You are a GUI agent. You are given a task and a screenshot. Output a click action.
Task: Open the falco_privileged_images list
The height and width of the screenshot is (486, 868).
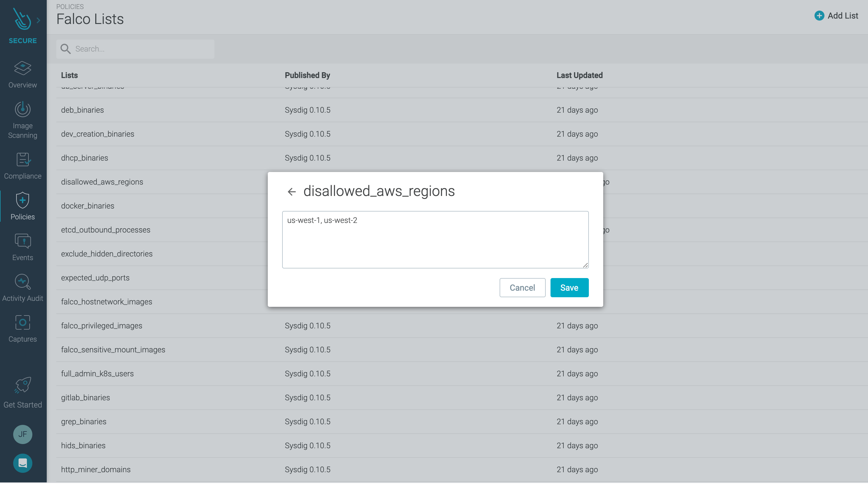pos(462,326)
